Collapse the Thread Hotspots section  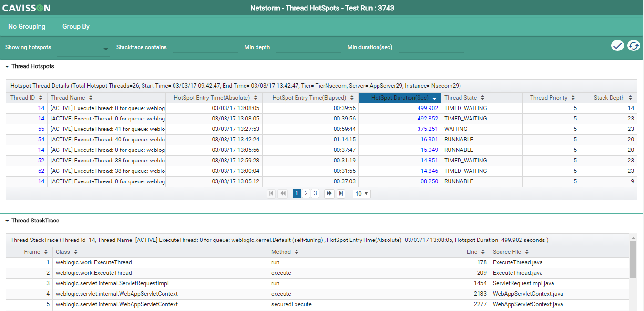[7, 67]
